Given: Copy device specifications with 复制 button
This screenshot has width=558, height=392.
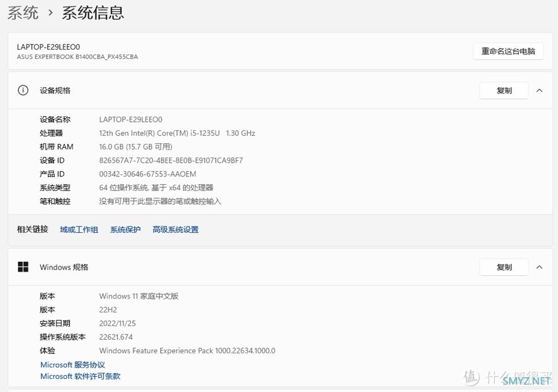Looking at the screenshot, I should coord(504,90).
